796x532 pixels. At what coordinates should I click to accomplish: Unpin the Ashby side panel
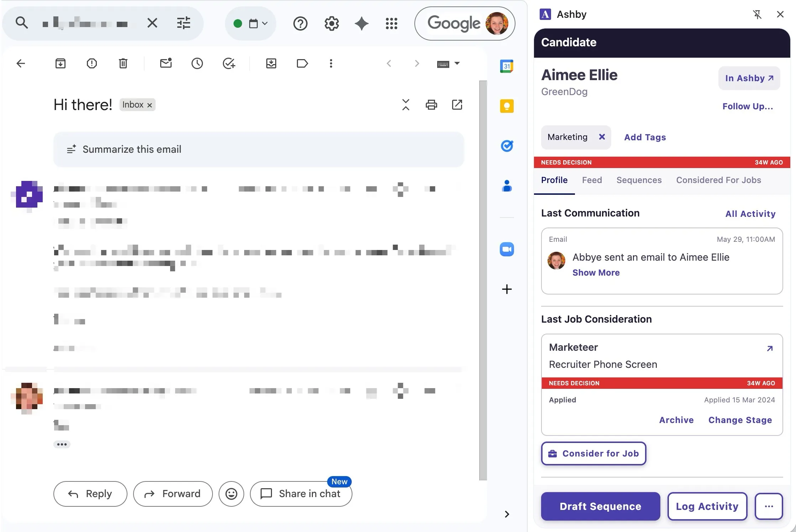pos(757,14)
